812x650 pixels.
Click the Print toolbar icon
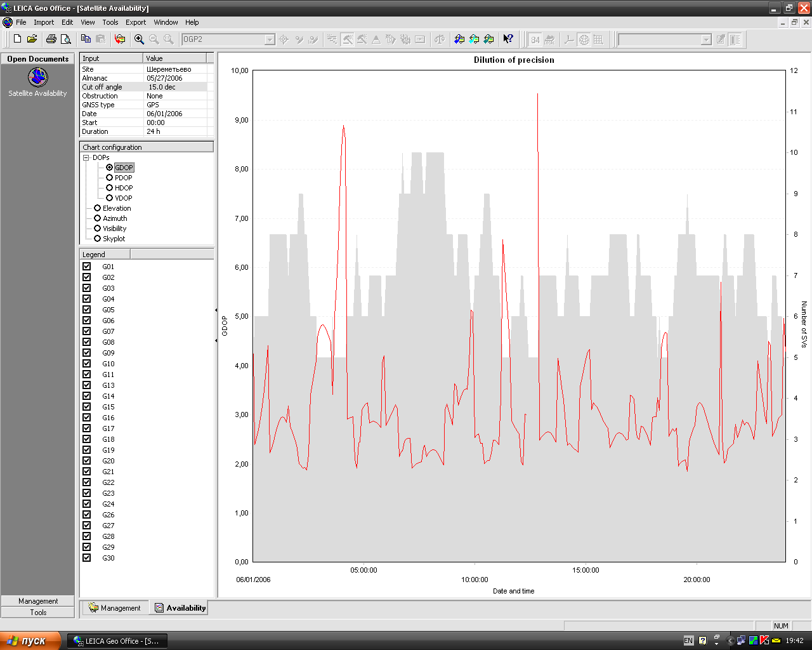[x=51, y=39]
